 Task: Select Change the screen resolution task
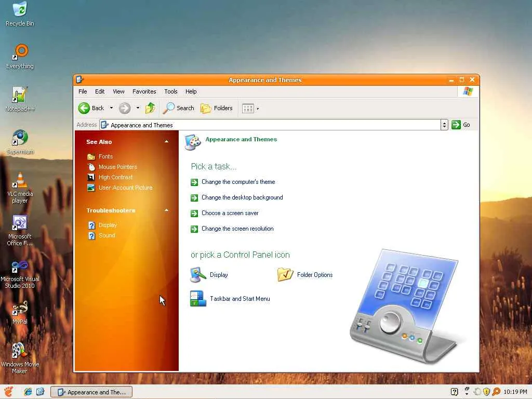237,229
